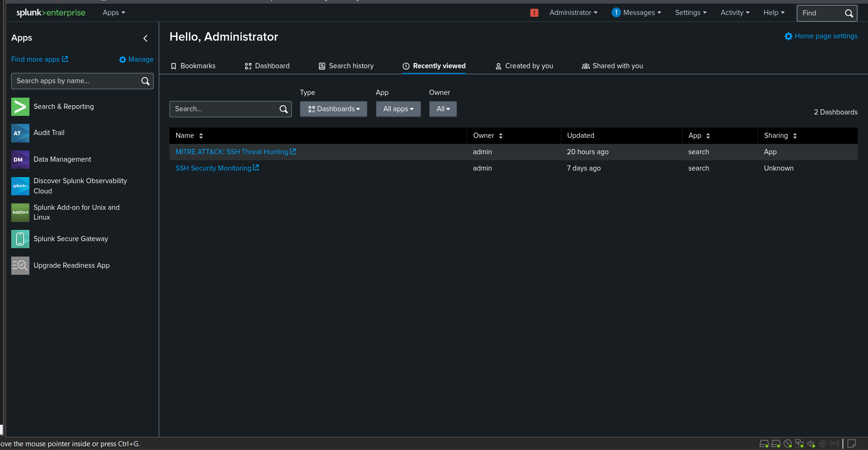This screenshot has height=450, width=868.
Task: Click the '20 hours ago' cell
Action: 587,152
